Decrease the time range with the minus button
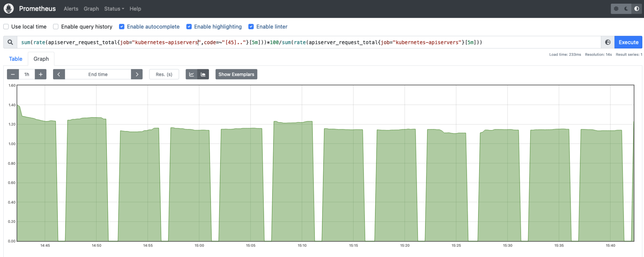The height and width of the screenshot is (257, 644). (x=13, y=74)
